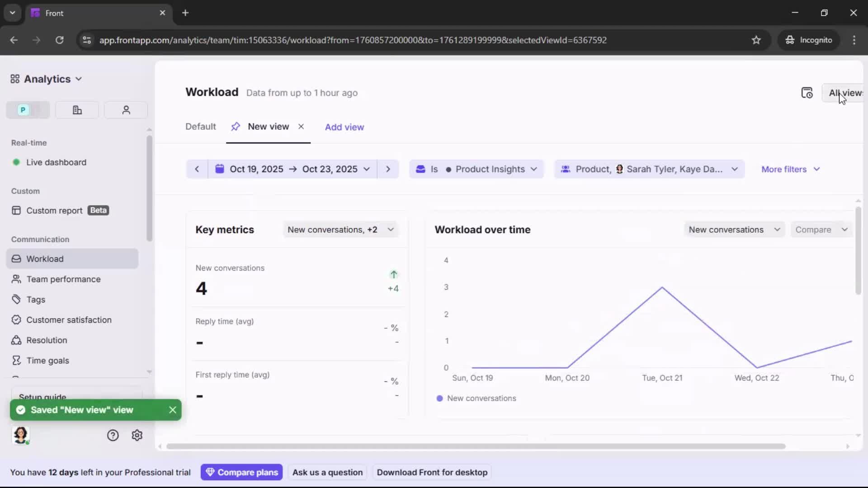Open the help question mark icon
Screen dimensions: 868x488
pos(112,435)
